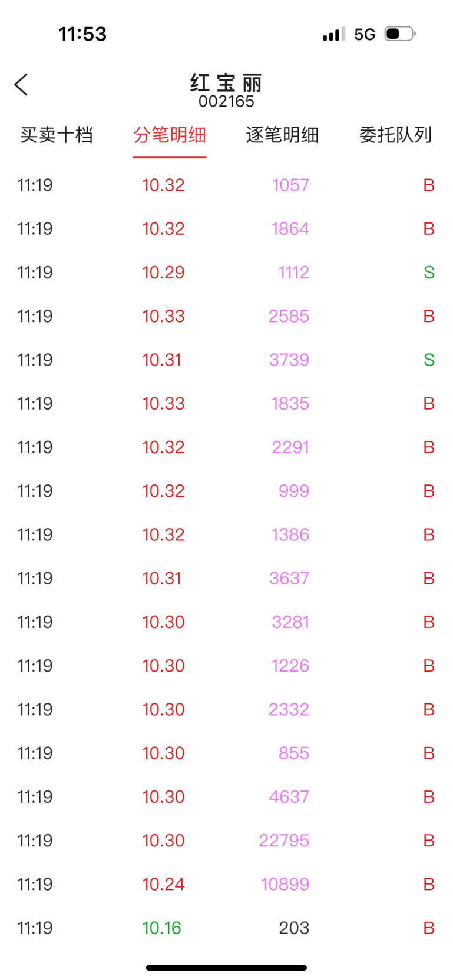Tap the S marker on the 10.31 trade with volume 3739
Image resolution: width=453 pixels, height=980 pixels.
click(x=429, y=360)
